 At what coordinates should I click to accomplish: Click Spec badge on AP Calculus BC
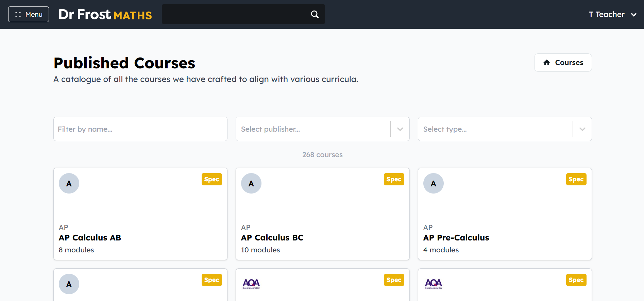click(x=394, y=179)
